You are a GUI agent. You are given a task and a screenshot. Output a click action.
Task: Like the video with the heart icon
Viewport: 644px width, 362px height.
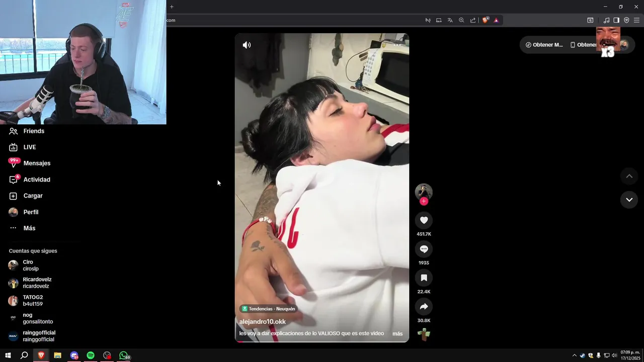pos(424,220)
